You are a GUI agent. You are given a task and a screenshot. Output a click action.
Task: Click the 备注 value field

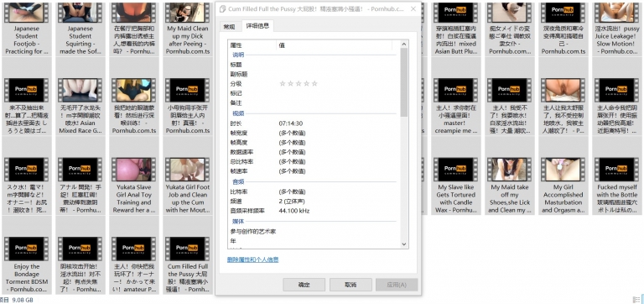pos(337,102)
